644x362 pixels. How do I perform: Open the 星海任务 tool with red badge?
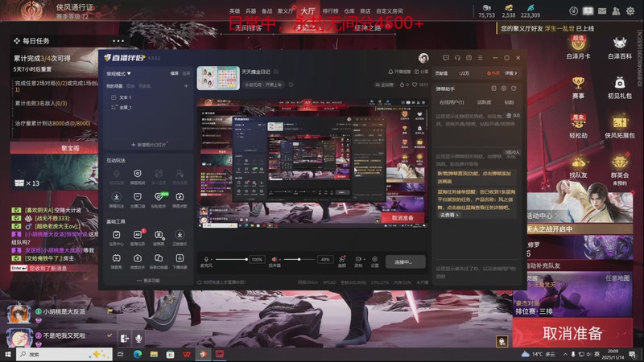click(x=138, y=237)
